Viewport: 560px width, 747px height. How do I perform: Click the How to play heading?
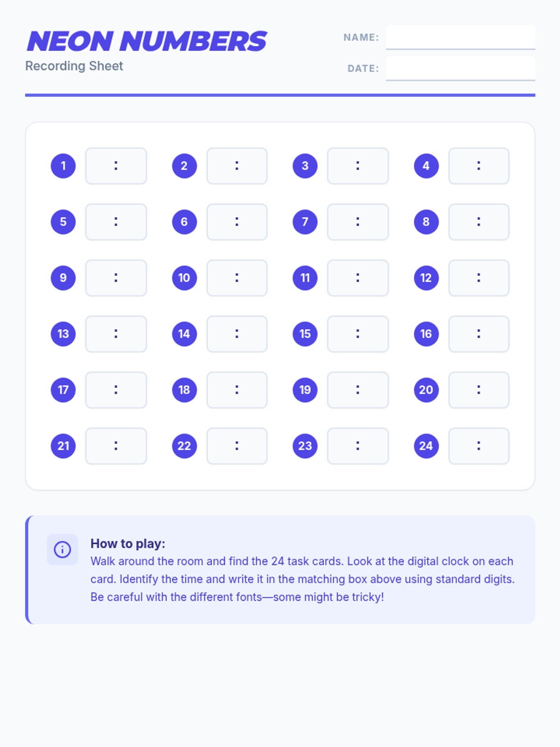coord(128,543)
